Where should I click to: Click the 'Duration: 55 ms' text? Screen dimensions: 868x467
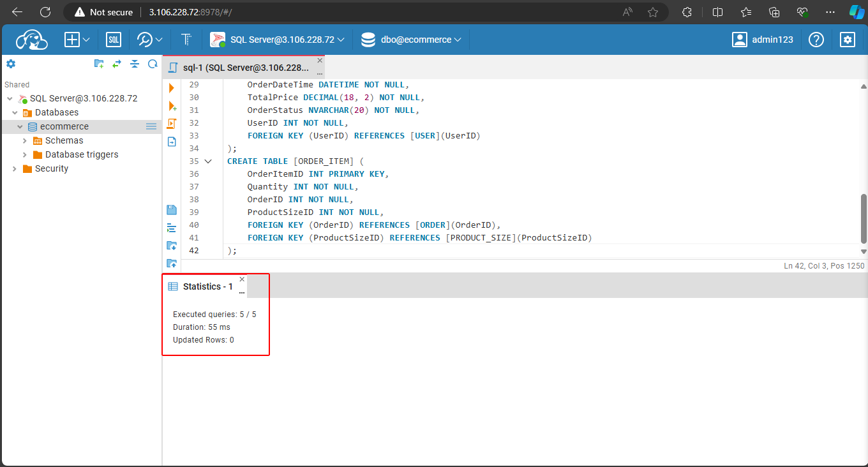point(202,327)
